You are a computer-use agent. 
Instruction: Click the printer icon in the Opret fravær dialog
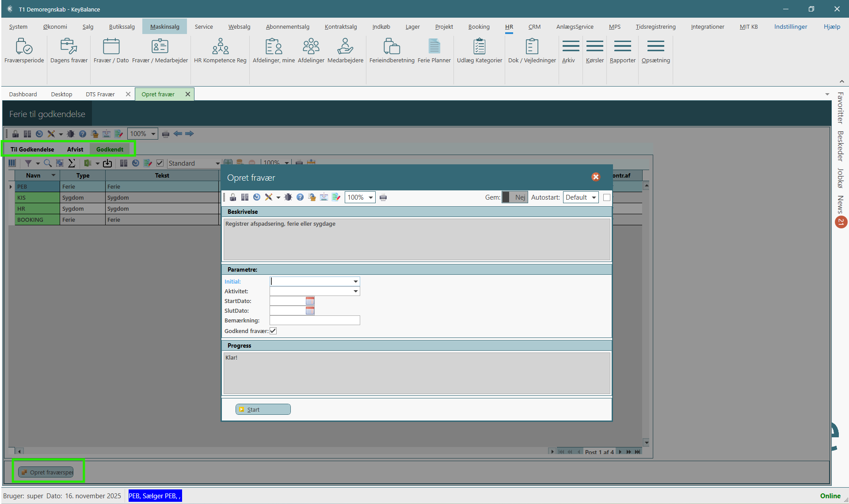tap(383, 197)
